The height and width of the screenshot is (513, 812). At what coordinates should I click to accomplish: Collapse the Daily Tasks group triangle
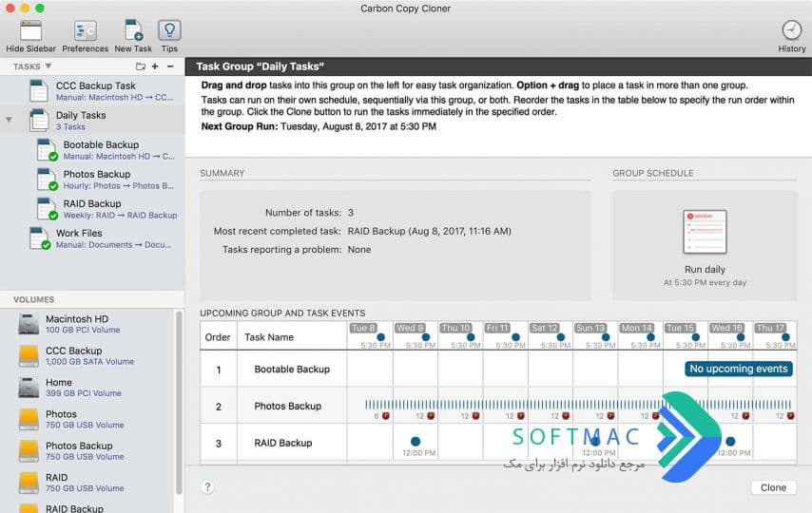(x=9, y=120)
